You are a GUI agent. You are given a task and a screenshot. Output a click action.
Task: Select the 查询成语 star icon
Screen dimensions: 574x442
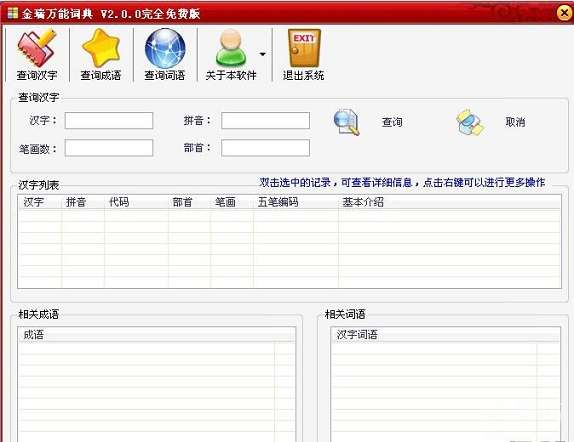tap(101, 48)
